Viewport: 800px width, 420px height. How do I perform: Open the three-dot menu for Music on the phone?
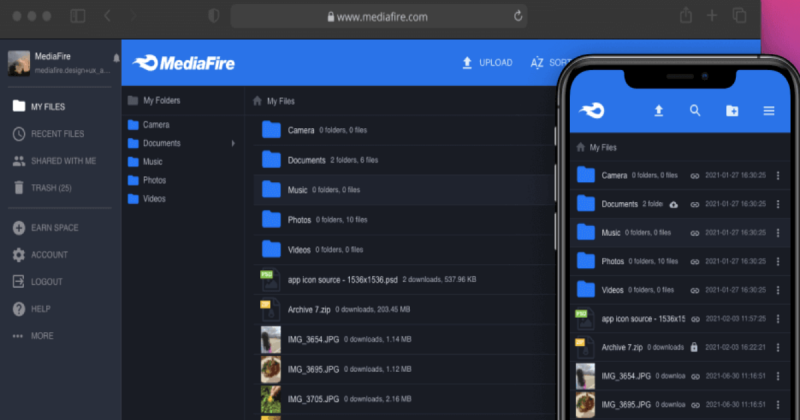(778, 233)
